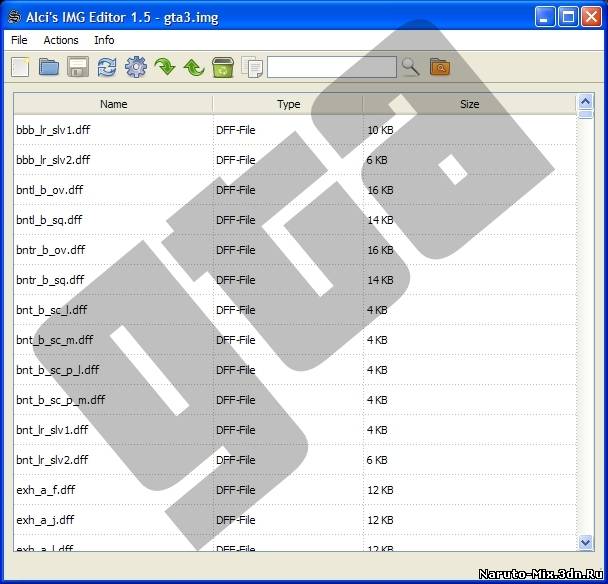Image resolution: width=608 pixels, height=584 pixels.
Task: Click DFF-File type of exh_a_f.dff
Action: tap(235, 490)
